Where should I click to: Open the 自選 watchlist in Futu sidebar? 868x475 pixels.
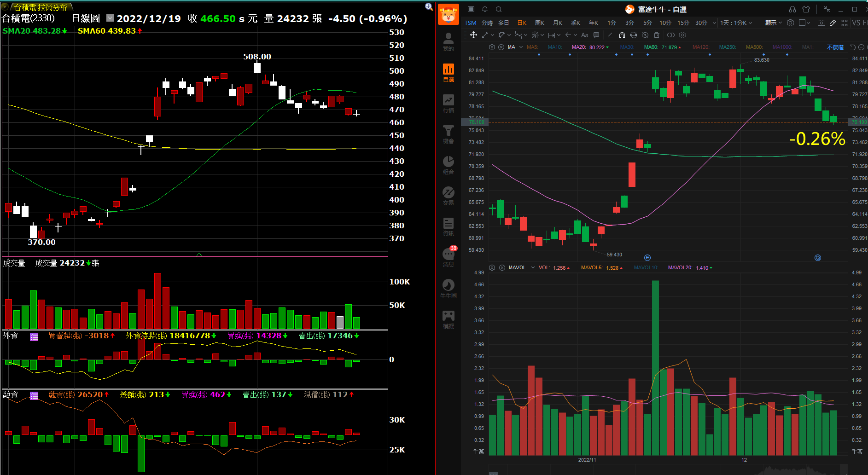[448, 72]
